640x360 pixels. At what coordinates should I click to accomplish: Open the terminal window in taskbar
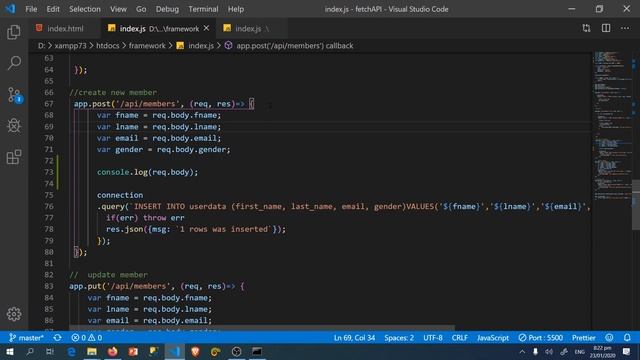257,351
